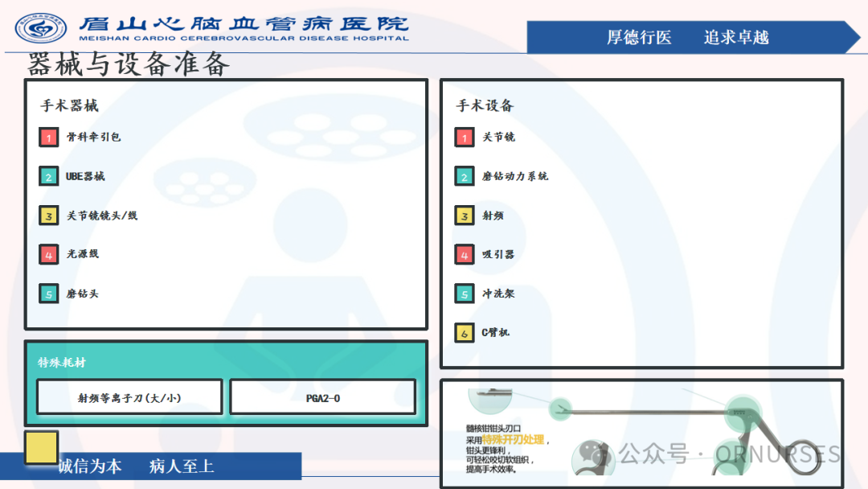
Task: Click the hospital logo emblem
Action: click(40, 27)
